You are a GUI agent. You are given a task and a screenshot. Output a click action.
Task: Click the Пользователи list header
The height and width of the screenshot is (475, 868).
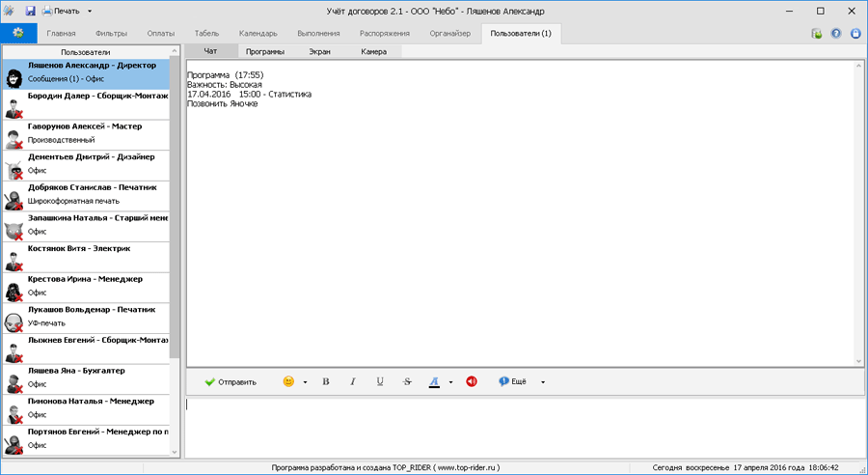(x=86, y=52)
